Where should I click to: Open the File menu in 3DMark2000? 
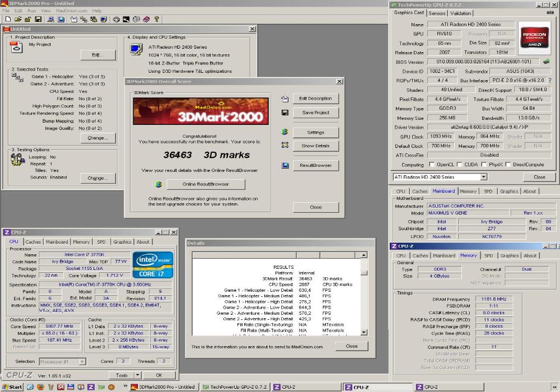[6, 11]
